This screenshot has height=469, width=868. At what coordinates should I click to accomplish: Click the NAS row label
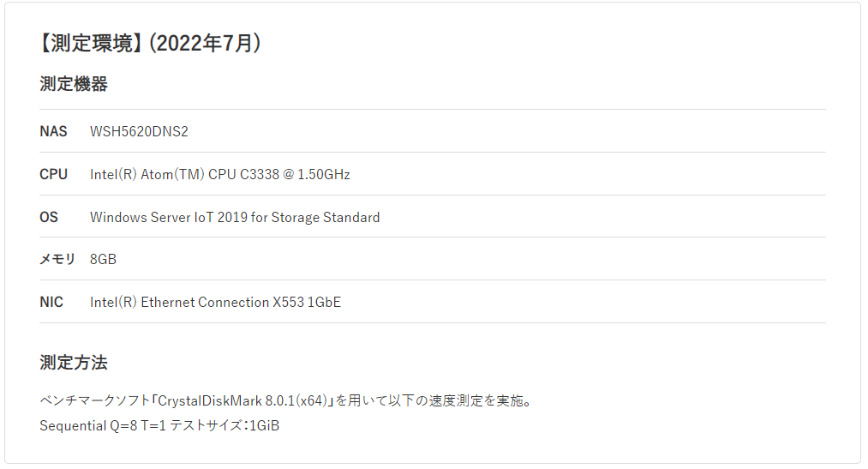[53, 131]
